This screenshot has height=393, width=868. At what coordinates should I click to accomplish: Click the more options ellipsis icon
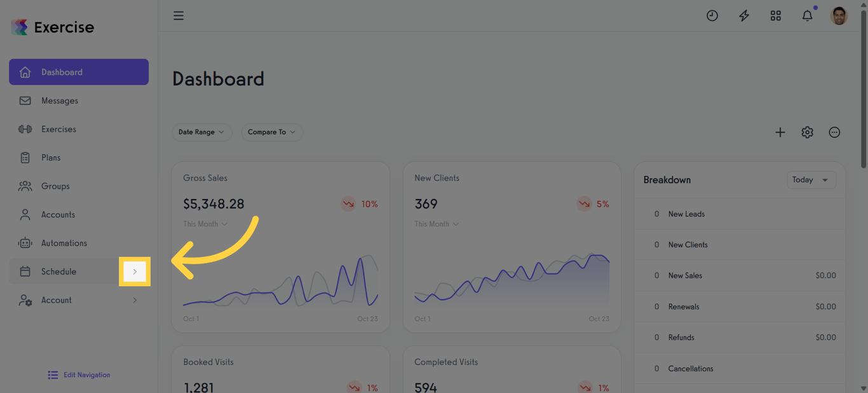834,132
